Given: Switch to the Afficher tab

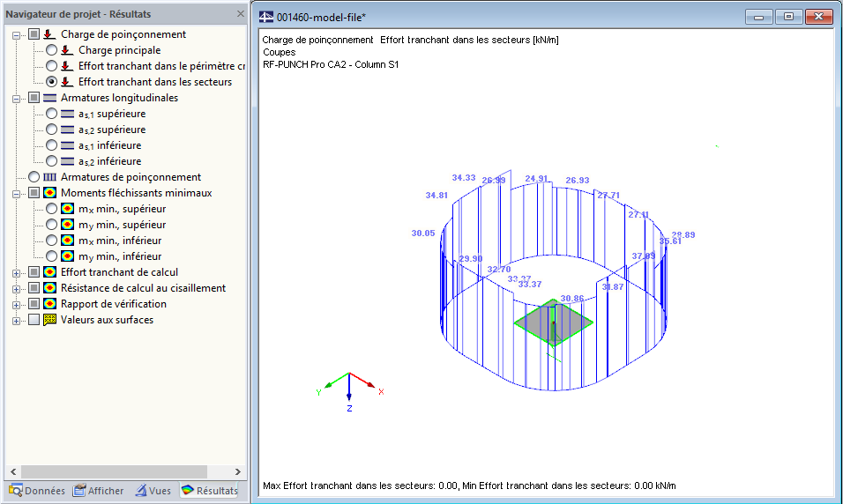Looking at the screenshot, I should pos(98,491).
